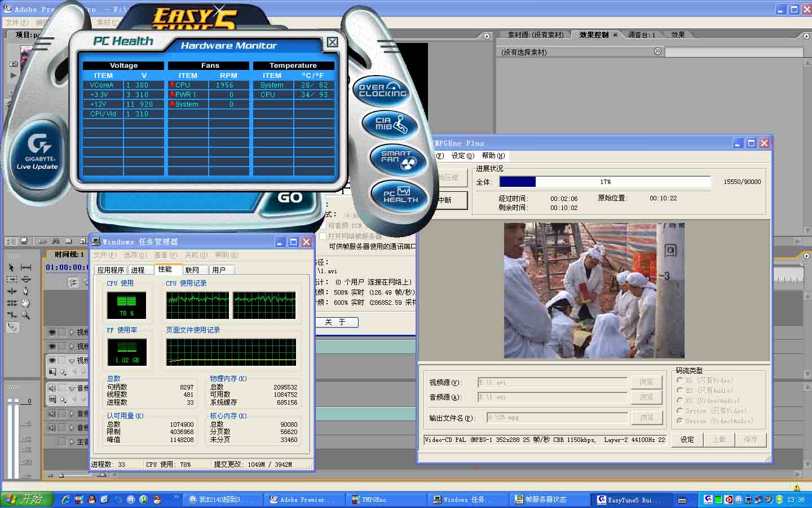The height and width of the screenshot is (508, 812).
Task: Select the Selection arrow tool in Premiere
Action: [x=11, y=268]
